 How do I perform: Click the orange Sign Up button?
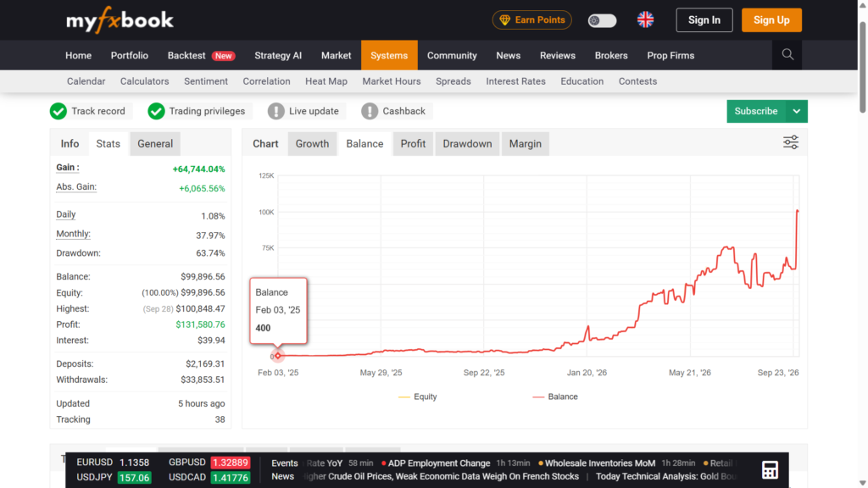point(771,20)
